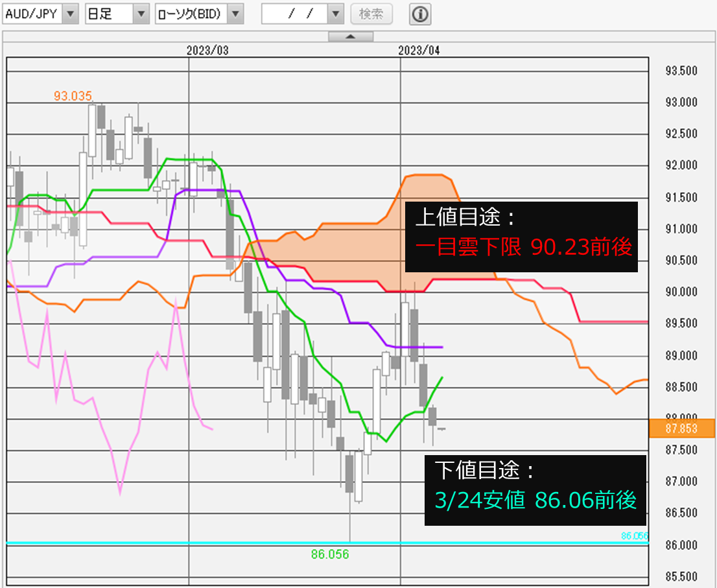
Task: Click the 93.500 price axis label
Action: click(681, 71)
